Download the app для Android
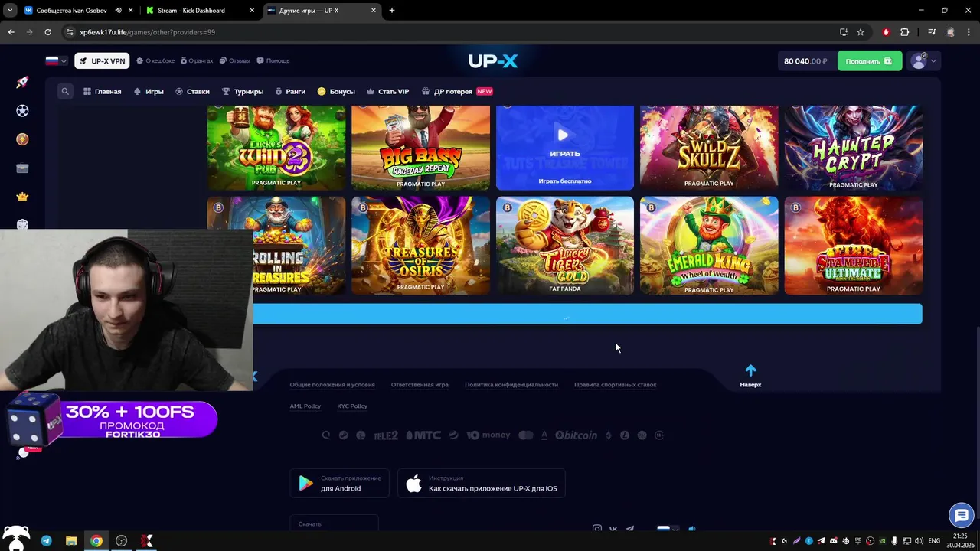980x551 pixels. tap(339, 484)
